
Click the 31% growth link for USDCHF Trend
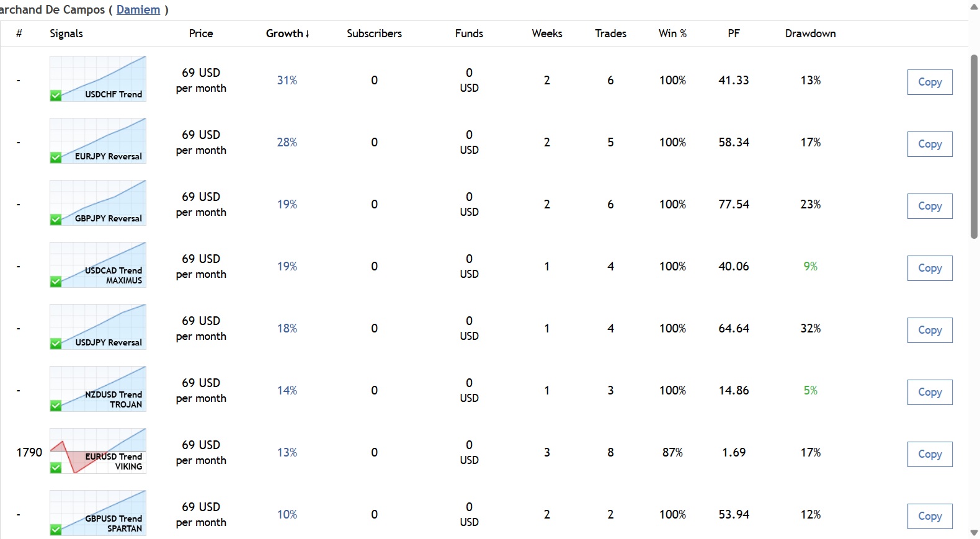287,80
